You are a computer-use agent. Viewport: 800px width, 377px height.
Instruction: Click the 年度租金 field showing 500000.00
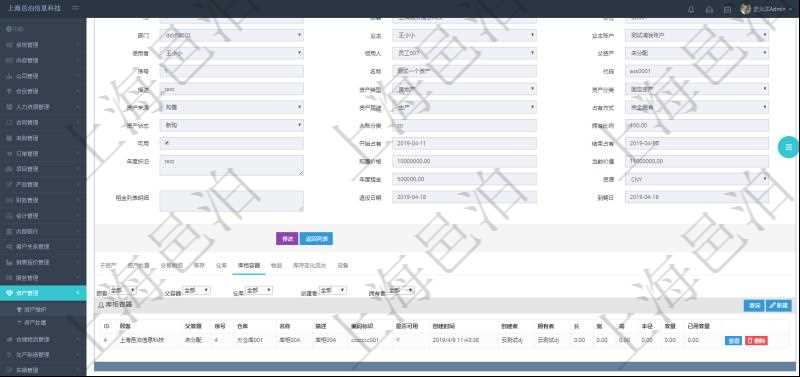pos(464,179)
